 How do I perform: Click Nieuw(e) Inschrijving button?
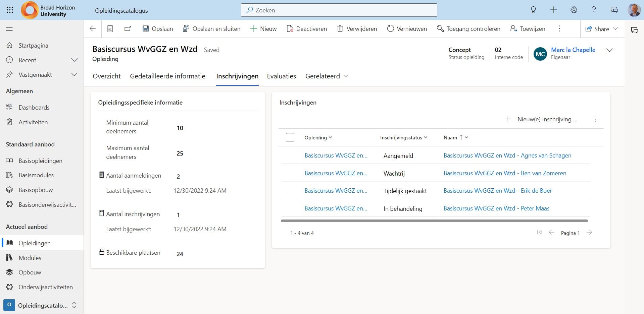pos(541,119)
